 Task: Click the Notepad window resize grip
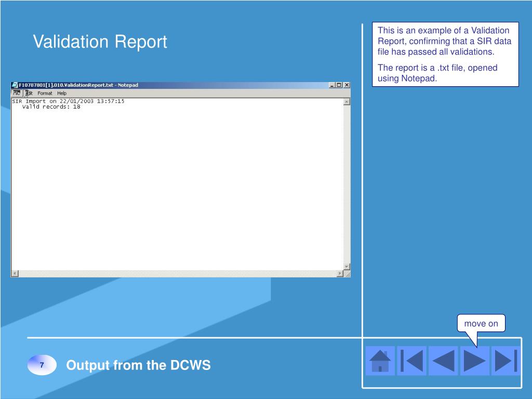(x=347, y=274)
